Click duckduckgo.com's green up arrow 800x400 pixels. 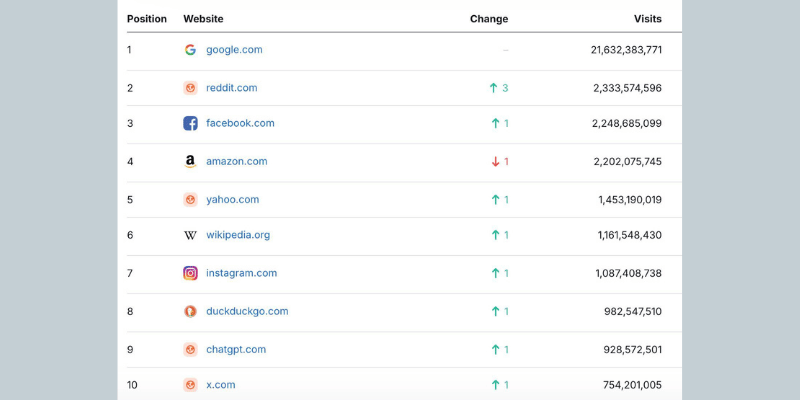[x=495, y=311]
